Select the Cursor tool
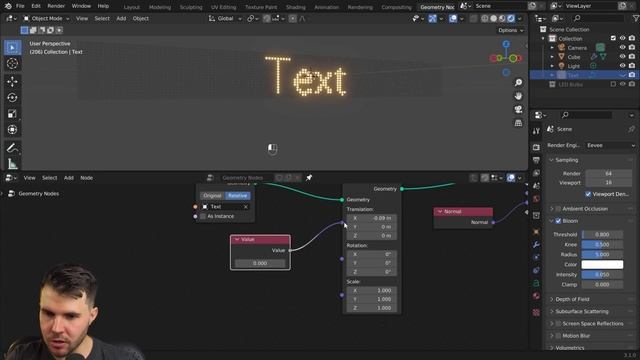 [12, 64]
